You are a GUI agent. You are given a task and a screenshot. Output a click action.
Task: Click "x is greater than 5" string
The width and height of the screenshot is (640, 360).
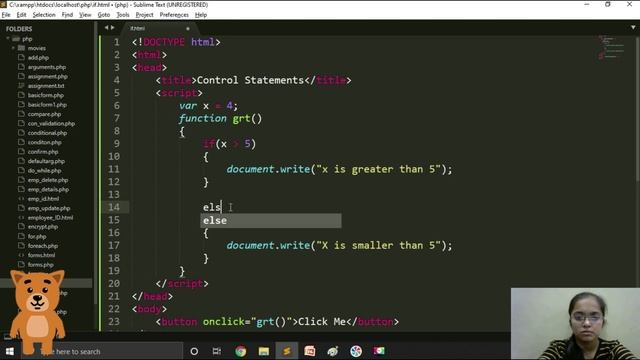[x=378, y=169]
